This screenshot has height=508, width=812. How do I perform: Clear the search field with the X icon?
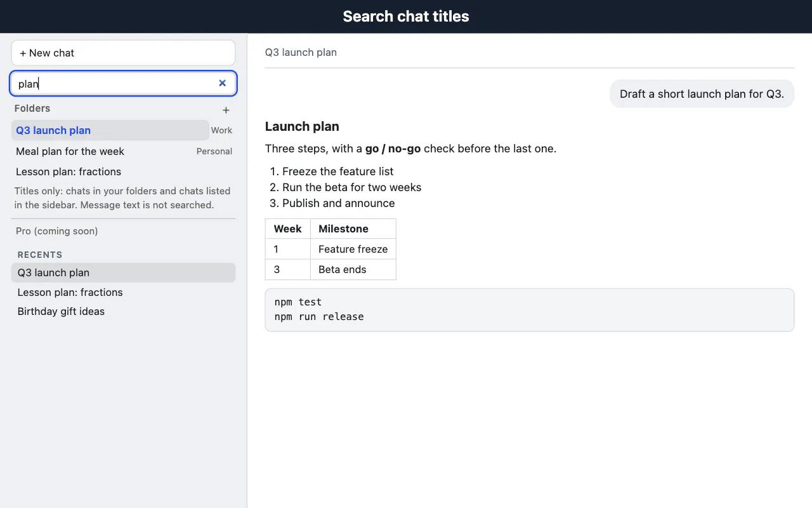click(222, 83)
